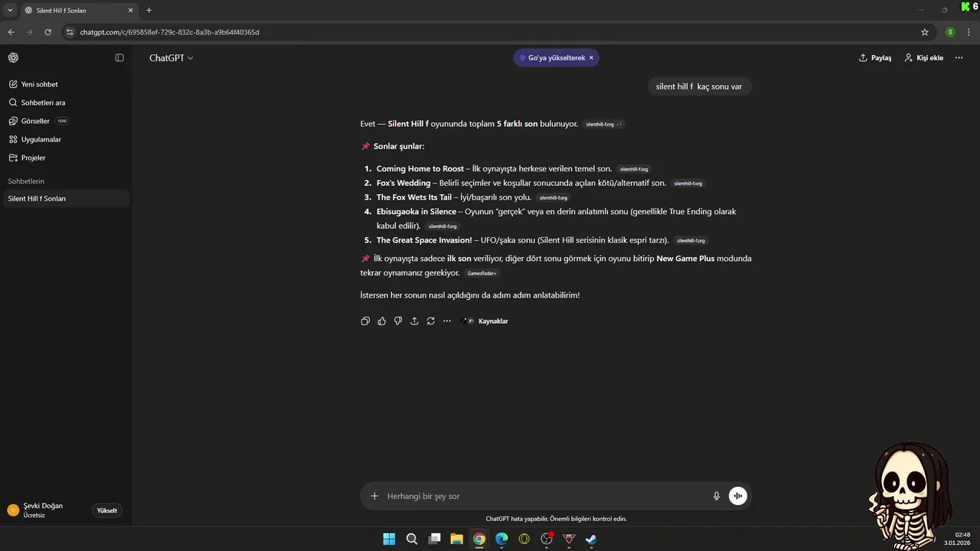980x551 pixels.
Task: Open Microsoft Edge from taskbar
Action: (x=501, y=539)
